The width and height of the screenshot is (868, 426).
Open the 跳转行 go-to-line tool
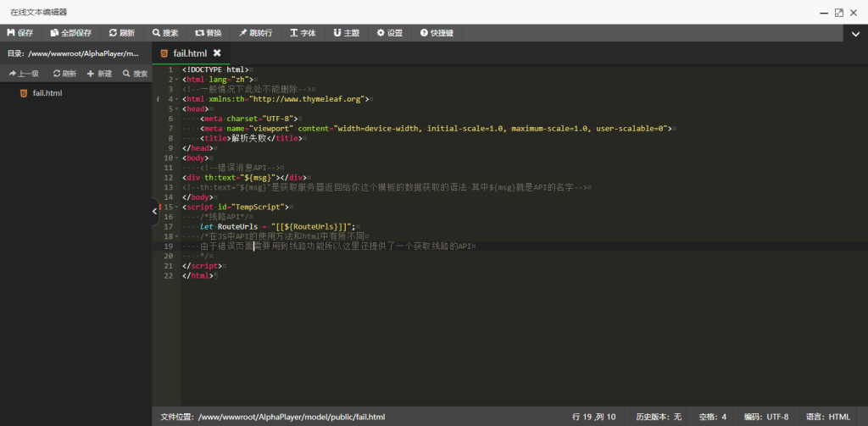click(x=255, y=33)
